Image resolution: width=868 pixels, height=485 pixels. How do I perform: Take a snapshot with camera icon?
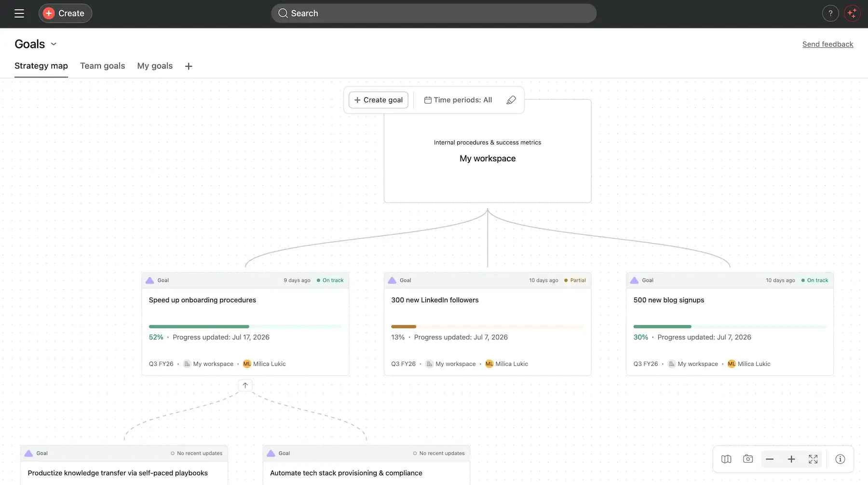(748, 459)
